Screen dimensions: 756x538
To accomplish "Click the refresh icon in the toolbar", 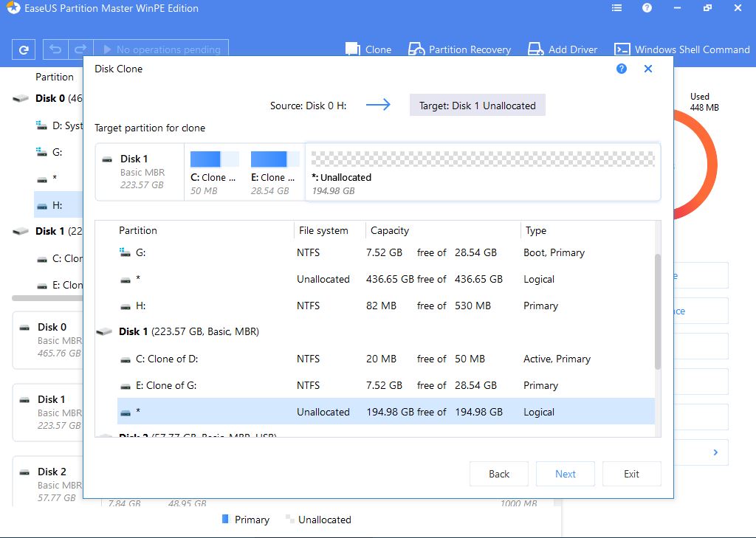I will coord(24,49).
